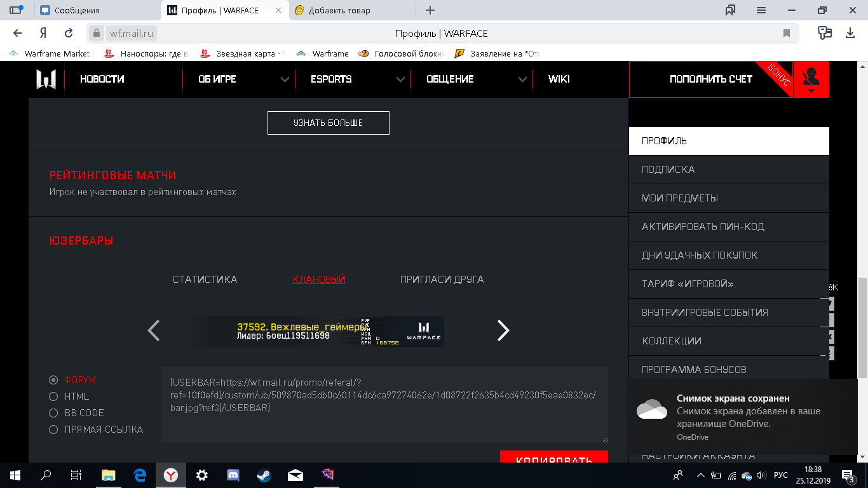Viewport: 868px width, 488px height.
Task: Switch to the Добавить товар browser tab
Action: [353, 10]
